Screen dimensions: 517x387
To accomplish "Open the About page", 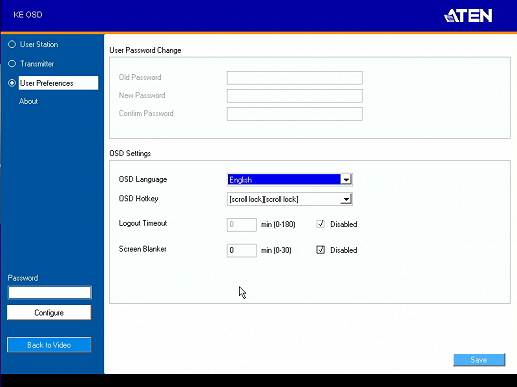I will (29, 101).
